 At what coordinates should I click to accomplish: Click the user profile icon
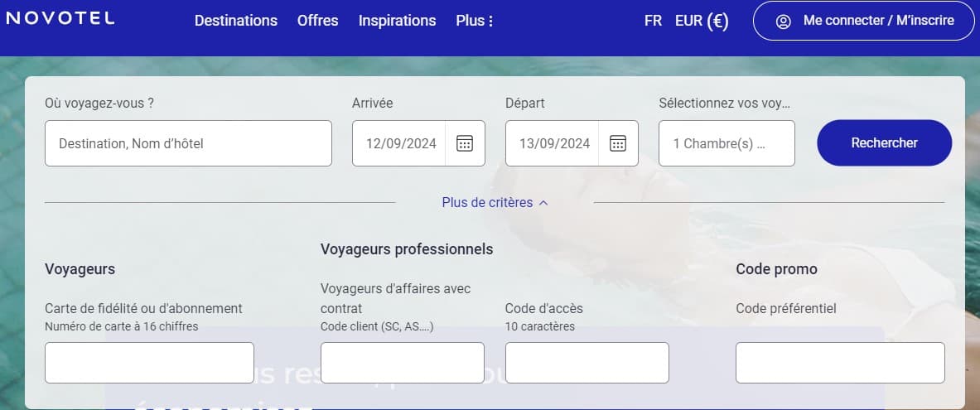784,22
